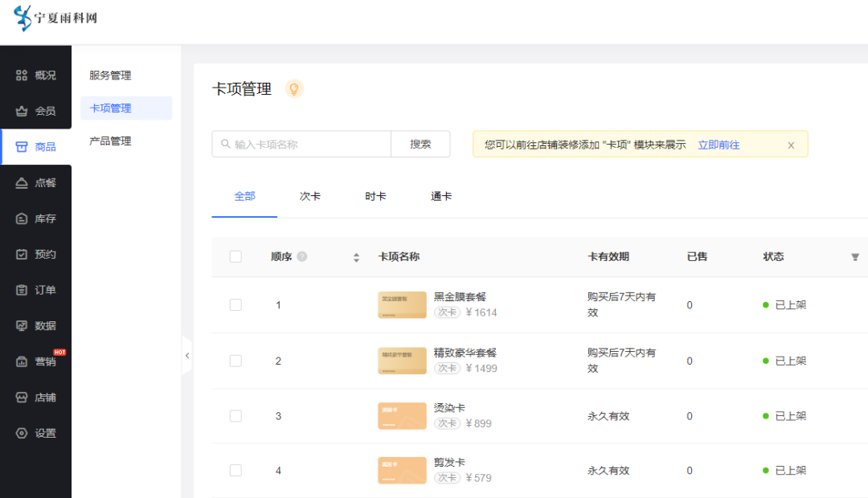This screenshot has width=868, height=498.
Task: Open the 精致豪华套餐 card thumbnail
Action: point(403,361)
